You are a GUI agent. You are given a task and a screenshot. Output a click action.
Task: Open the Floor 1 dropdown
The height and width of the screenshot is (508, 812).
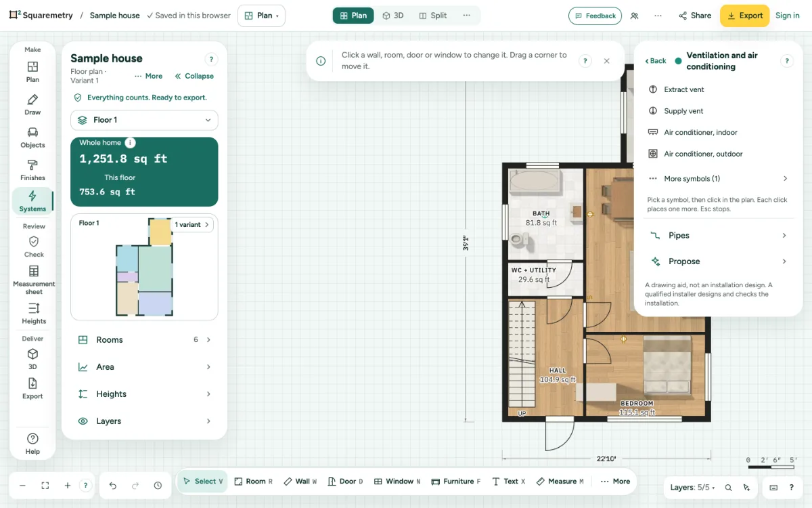coord(144,120)
